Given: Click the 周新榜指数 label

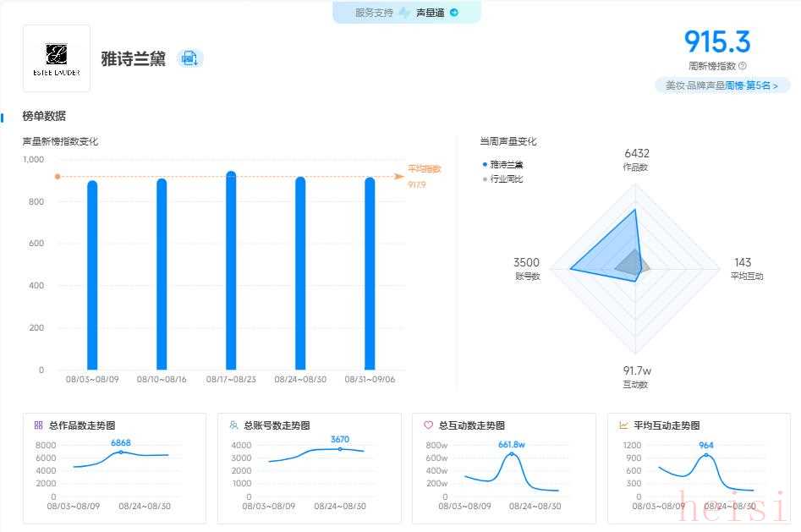Looking at the screenshot, I should click(712, 66).
